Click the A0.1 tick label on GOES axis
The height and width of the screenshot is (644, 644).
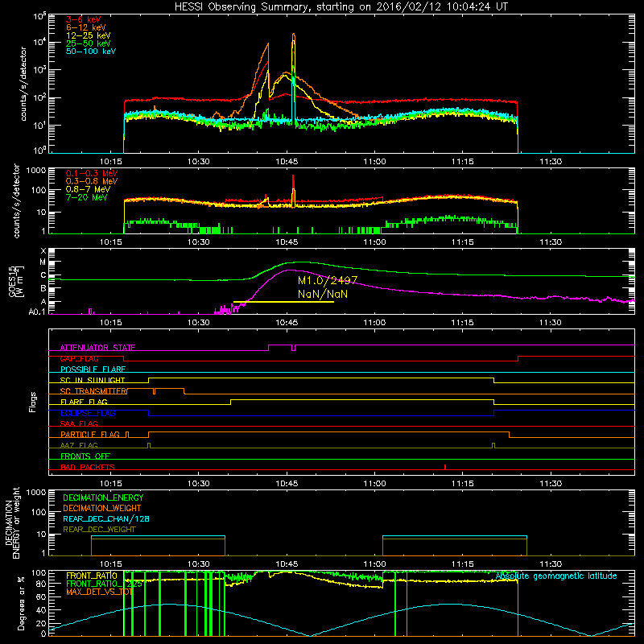pos(37,312)
